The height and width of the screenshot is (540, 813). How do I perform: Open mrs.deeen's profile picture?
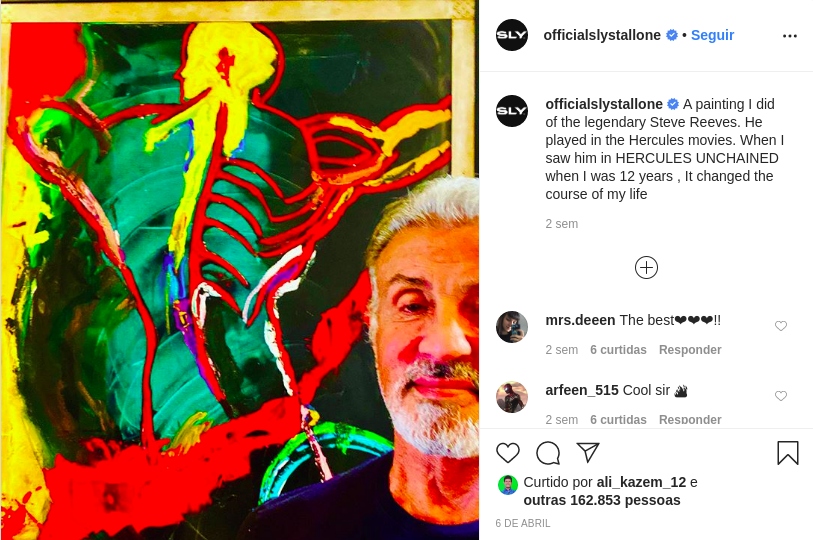pos(512,327)
